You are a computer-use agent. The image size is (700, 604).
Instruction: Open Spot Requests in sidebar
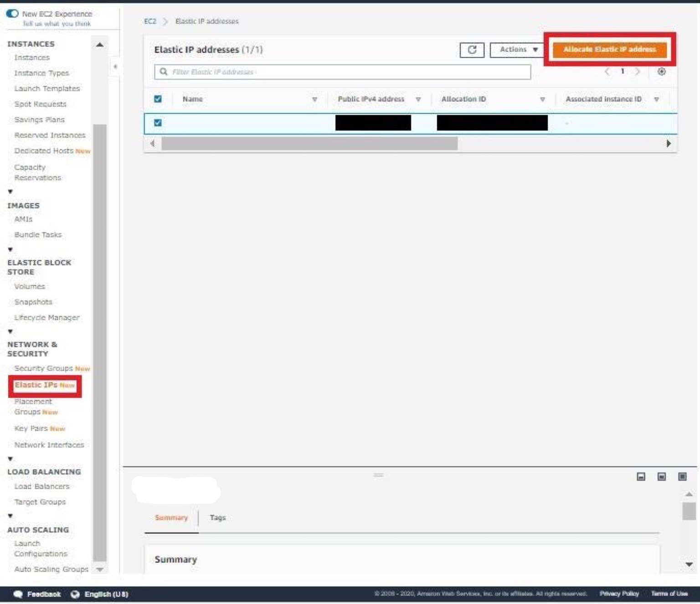pos(40,104)
